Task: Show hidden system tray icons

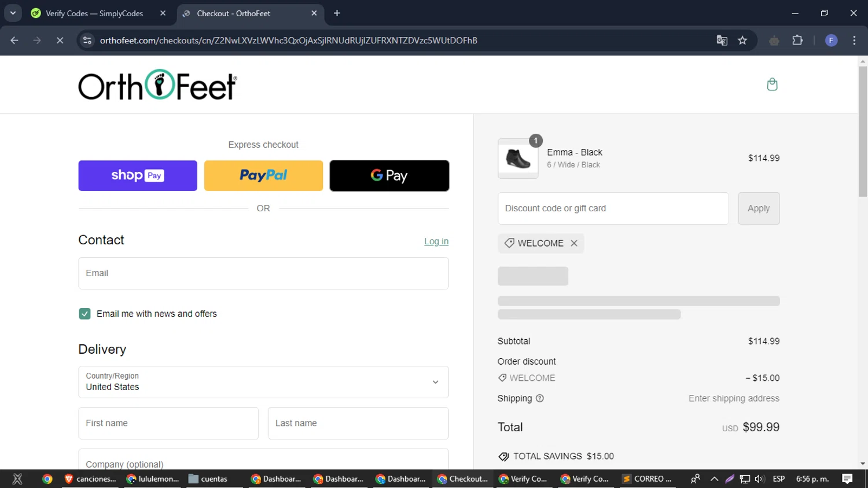Action: (714, 479)
